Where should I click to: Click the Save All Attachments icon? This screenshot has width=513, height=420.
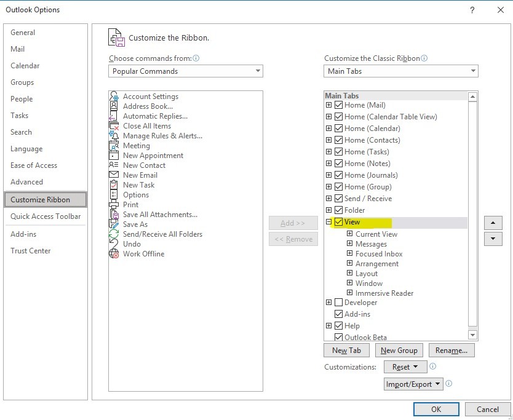pos(114,214)
